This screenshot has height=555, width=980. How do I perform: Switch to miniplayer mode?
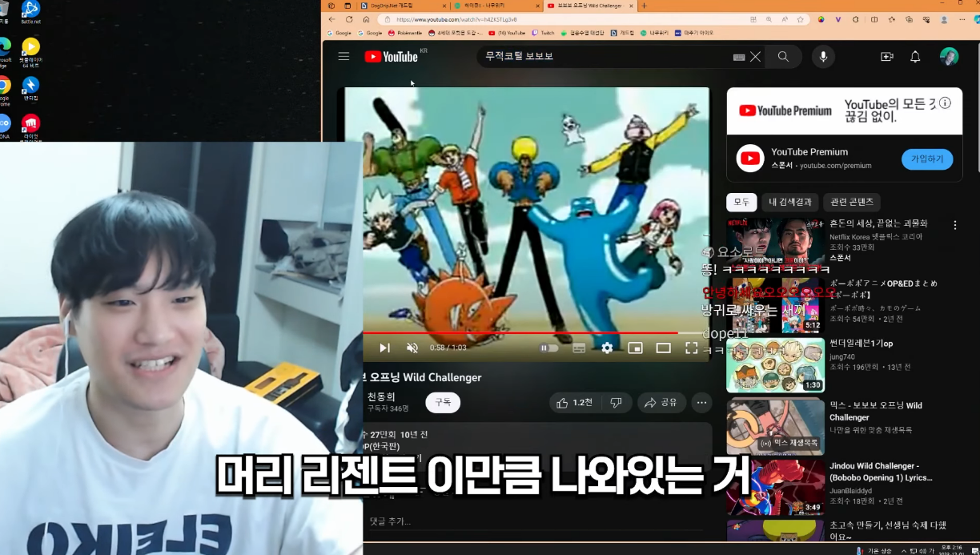(x=635, y=348)
